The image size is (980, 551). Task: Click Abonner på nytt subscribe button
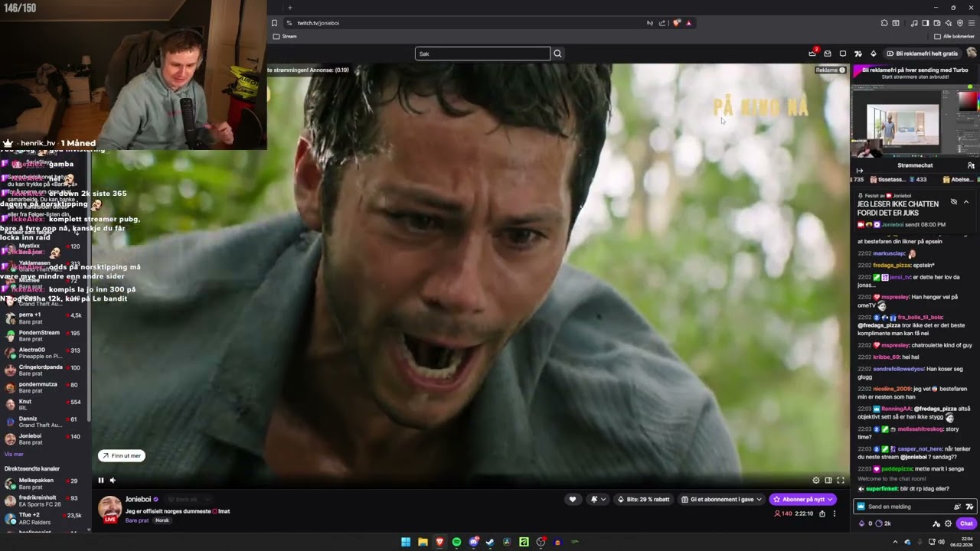tap(802, 499)
